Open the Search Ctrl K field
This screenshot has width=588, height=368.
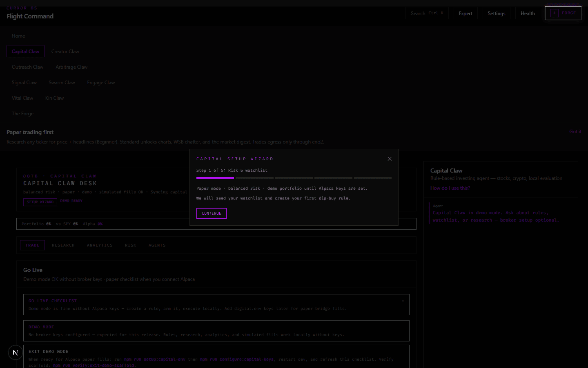(x=427, y=13)
